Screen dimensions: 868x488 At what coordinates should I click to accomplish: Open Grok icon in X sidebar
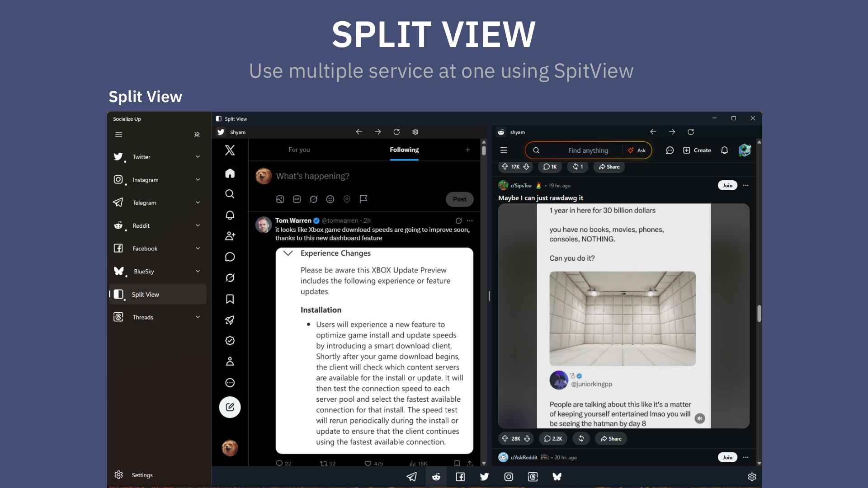pos(230,278)
